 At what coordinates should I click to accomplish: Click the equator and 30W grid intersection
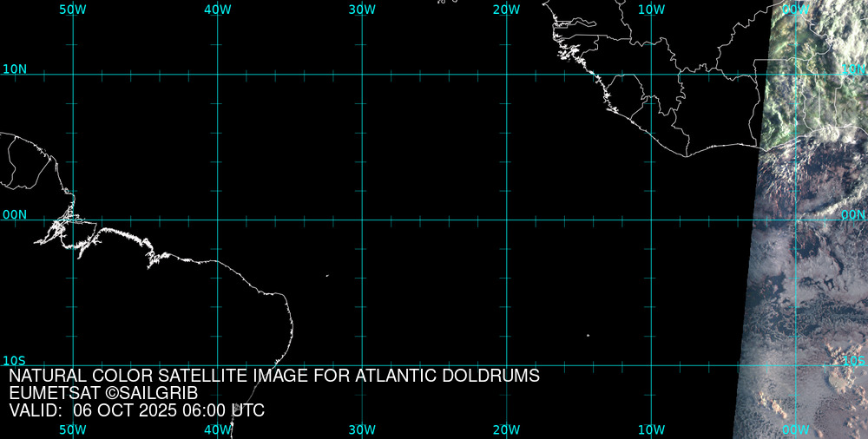362,219
